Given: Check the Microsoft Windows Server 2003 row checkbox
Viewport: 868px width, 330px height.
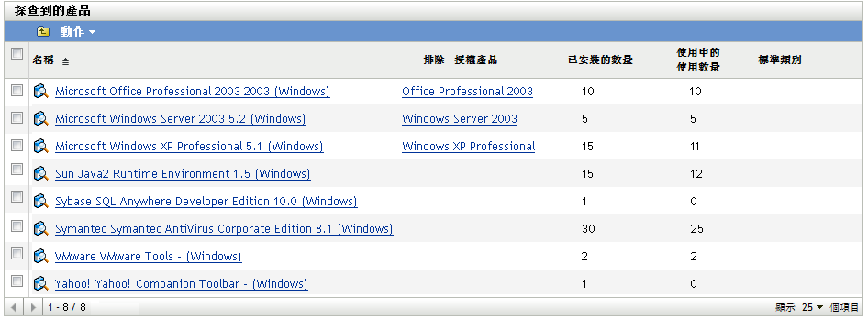Looking at the screenshot, I should 17,117.
